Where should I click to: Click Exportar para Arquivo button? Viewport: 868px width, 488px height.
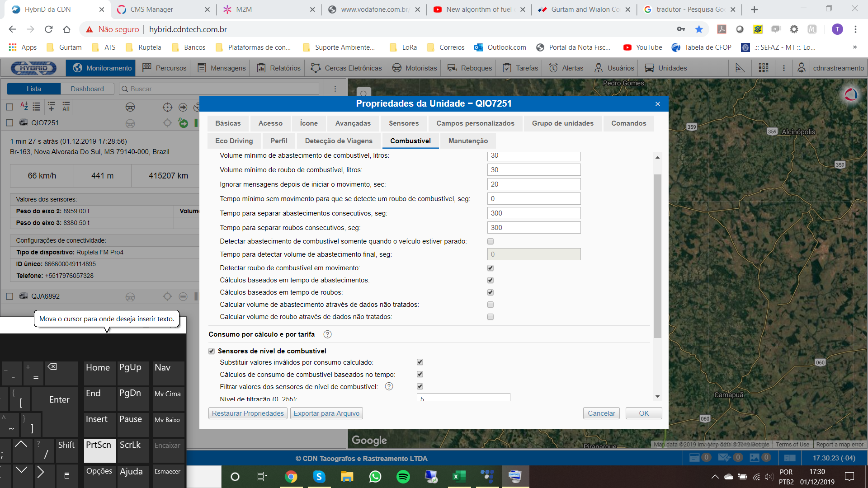click(x=326, y=413)
